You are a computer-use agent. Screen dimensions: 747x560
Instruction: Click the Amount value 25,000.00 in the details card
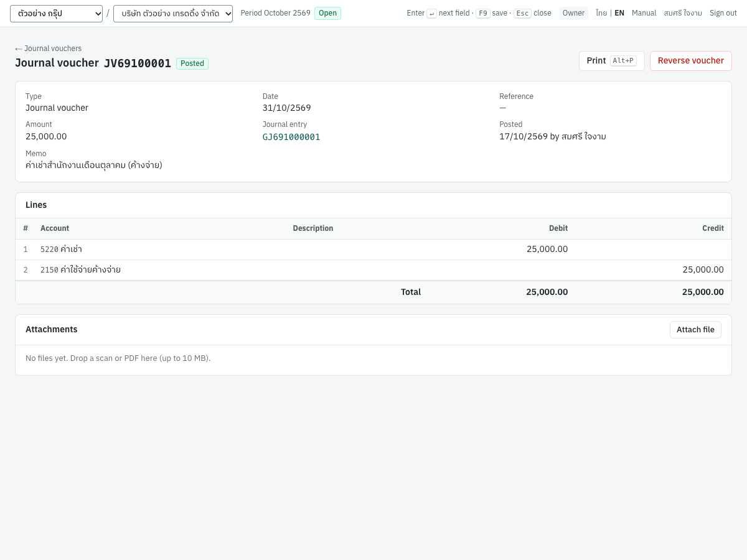click(46, 136)
